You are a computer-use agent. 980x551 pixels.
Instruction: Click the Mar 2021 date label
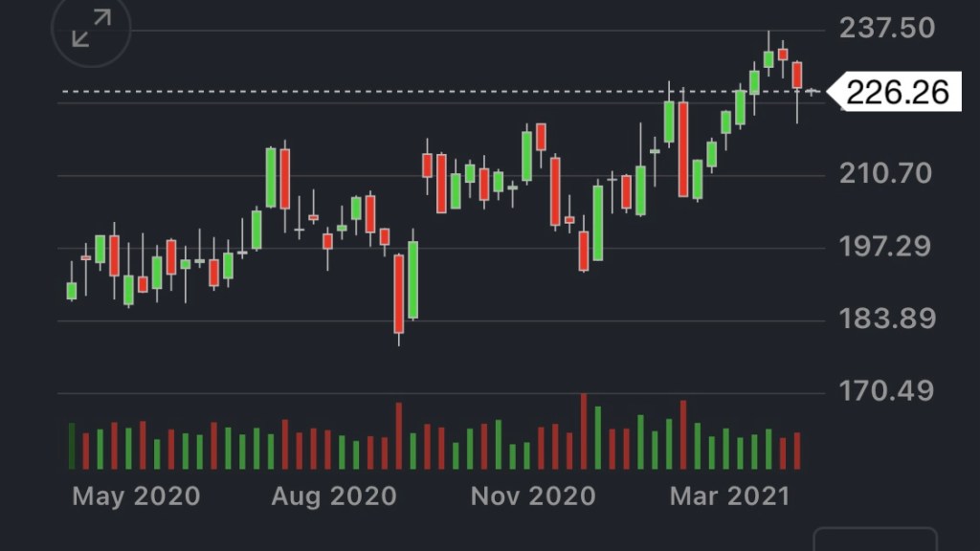coord(730,496)
